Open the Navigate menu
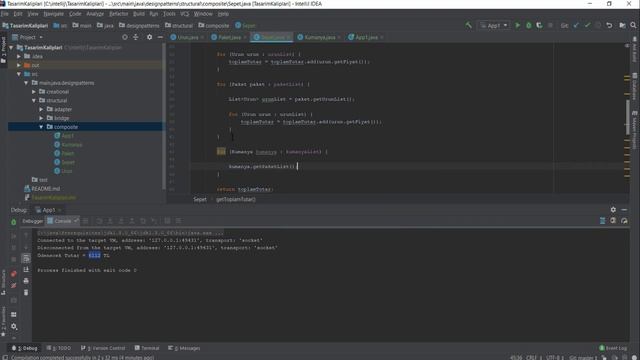This screenshot has width=640, height=360. (x=53, y=14)
